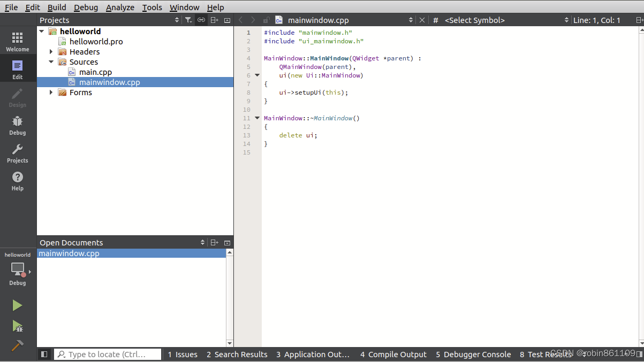Viewport: 644px width, 362px height.
Task: Open the Select Symbol dropdown
Action: pyautogui.click(x=566, y=20)
